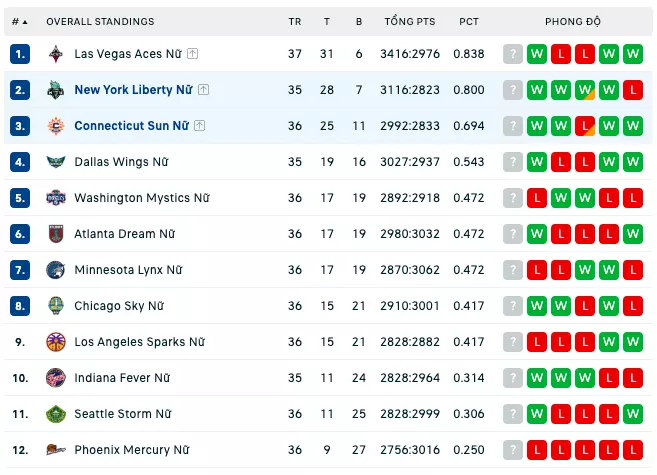Click the New York Liberty team logo
657x475 pixels.
(x=55, y=90)
